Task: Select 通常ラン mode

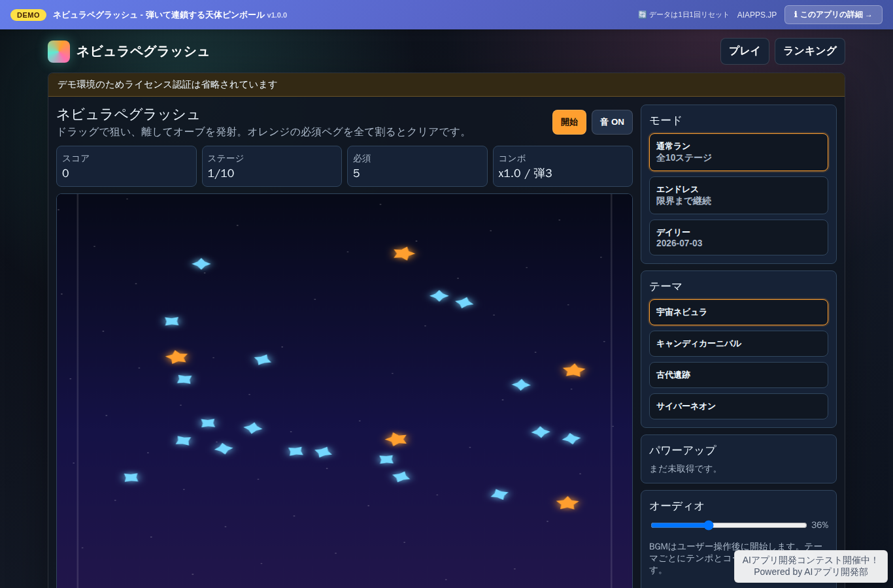Action: click(739, 152)
